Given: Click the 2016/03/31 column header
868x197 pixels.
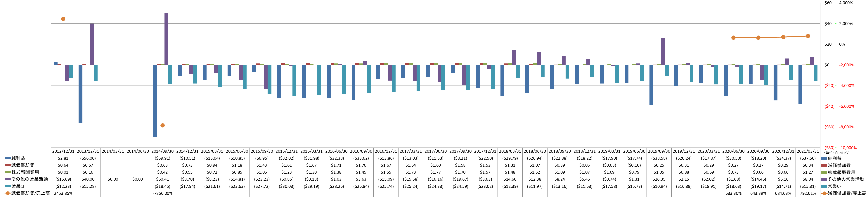Looking at the screenshot, I should [x=311, y=151].
